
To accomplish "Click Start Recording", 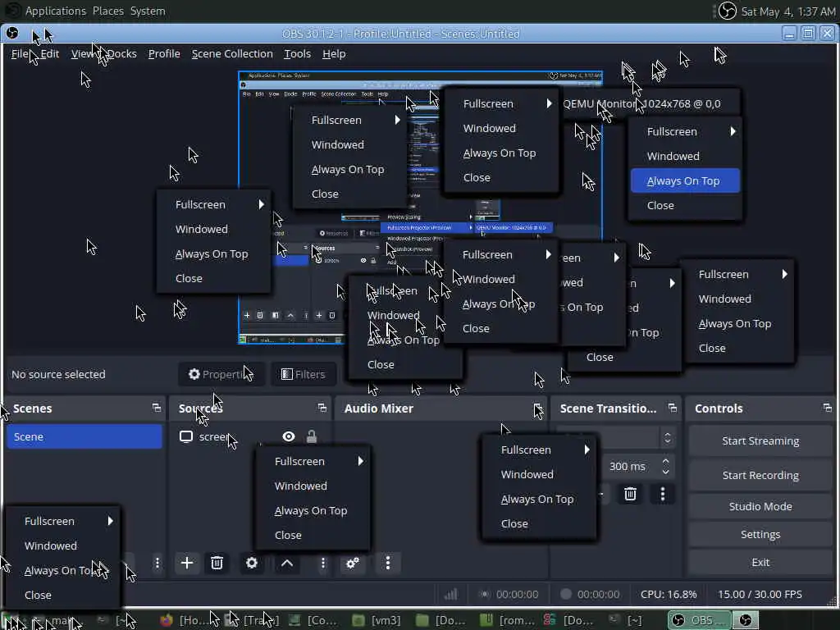I will click(760, 475).
